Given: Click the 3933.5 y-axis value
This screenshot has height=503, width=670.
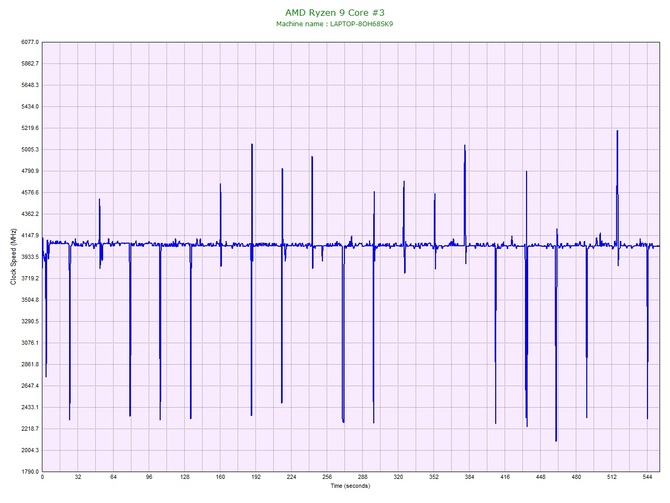Looking at the screenshot, I should 30,257.
